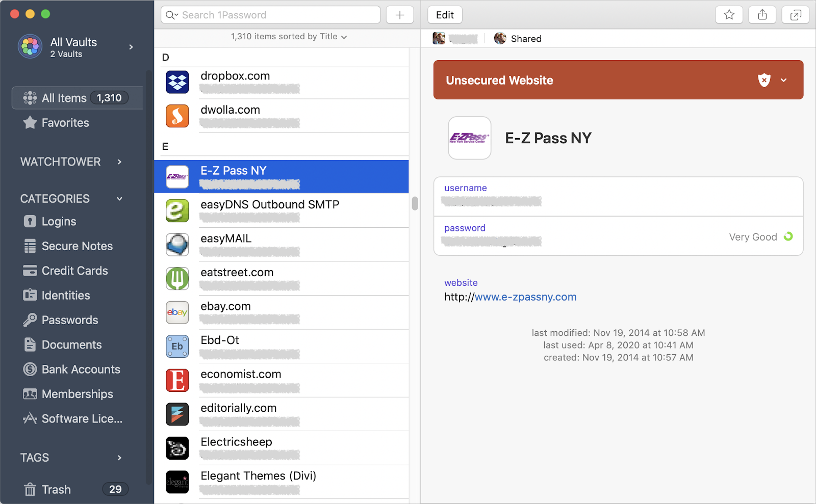Click the password field value

[x=492, y=241]
